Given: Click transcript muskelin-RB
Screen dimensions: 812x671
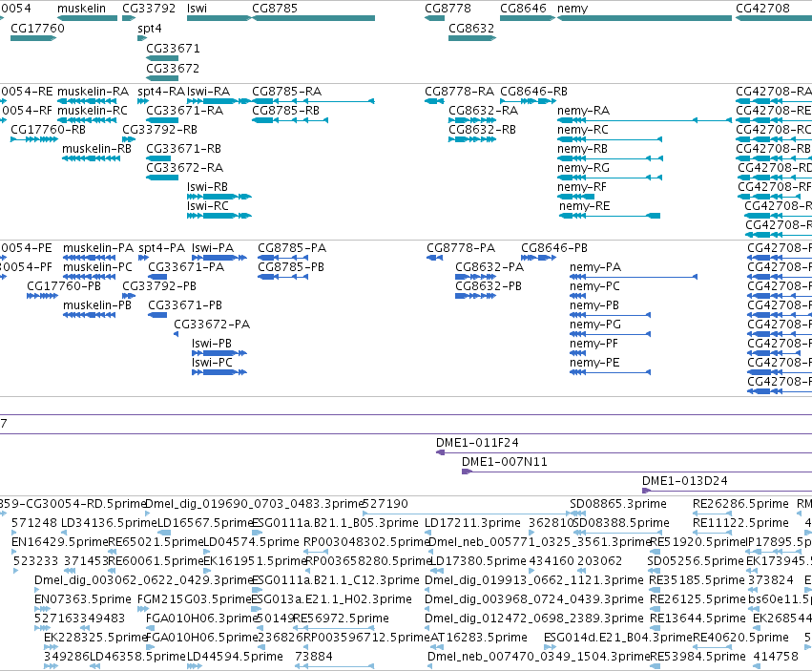Looking at the screenshot, I should [92, 158].
